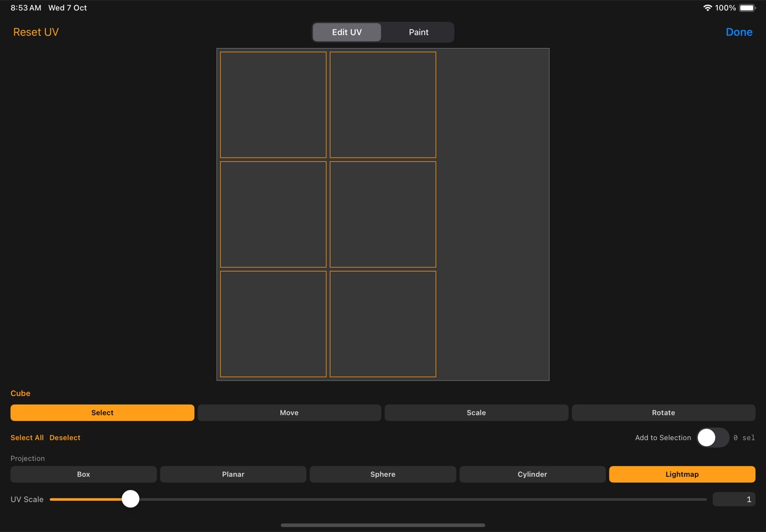Select the middle-left UV island

(273, 214)
